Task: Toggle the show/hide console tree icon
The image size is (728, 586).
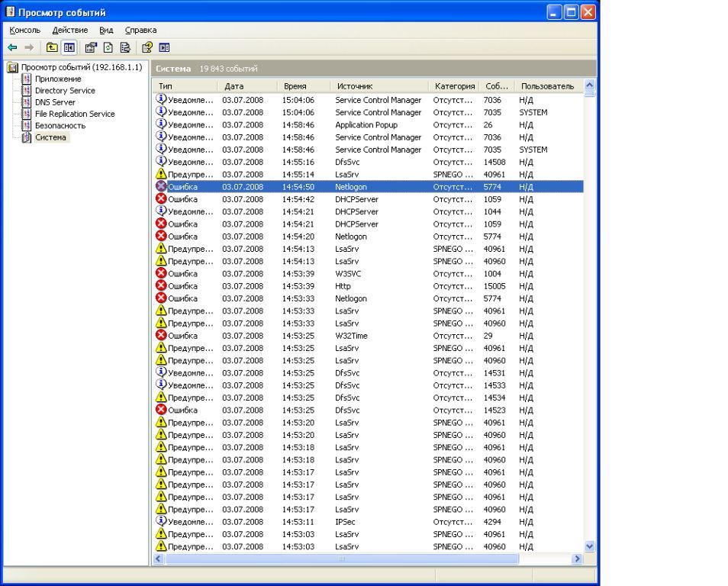Action: coord(69,47)
